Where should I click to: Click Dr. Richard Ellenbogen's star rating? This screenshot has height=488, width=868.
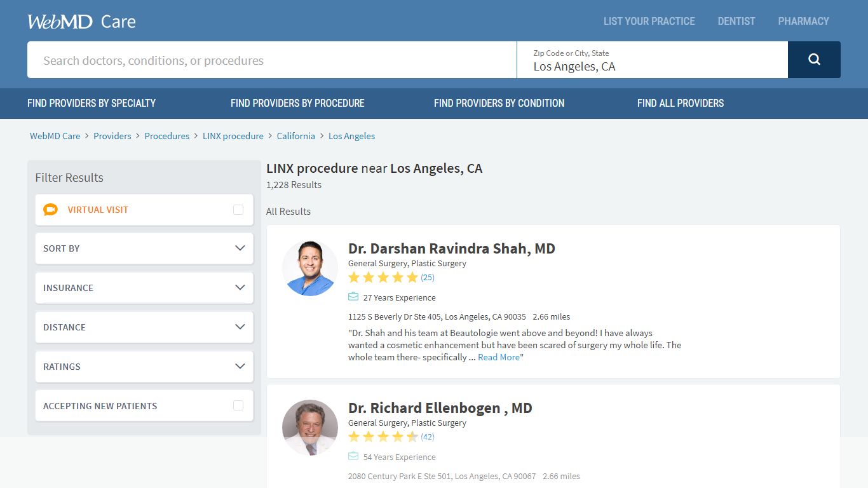[383, 437]
